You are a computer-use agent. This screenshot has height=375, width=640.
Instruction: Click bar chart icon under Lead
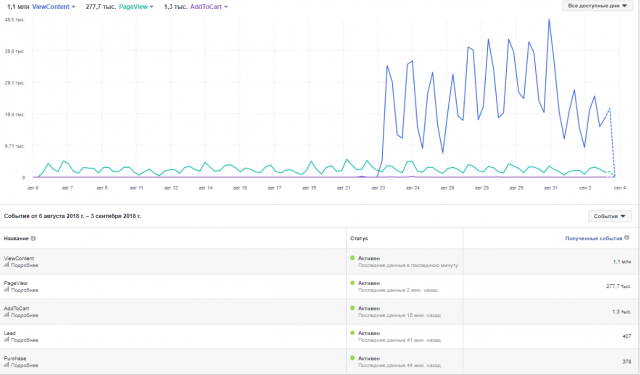pos(6,340)
